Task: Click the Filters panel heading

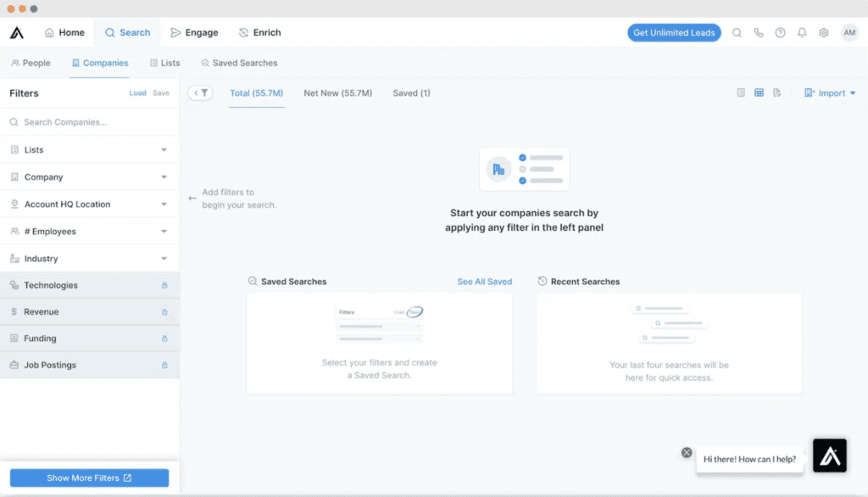Action: 24,93
